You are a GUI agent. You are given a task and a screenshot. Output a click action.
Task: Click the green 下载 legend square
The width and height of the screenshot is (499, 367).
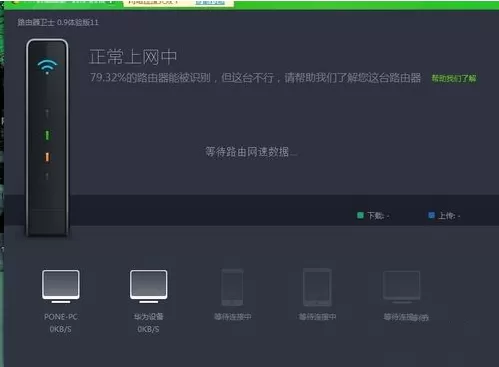pos(360,215)
